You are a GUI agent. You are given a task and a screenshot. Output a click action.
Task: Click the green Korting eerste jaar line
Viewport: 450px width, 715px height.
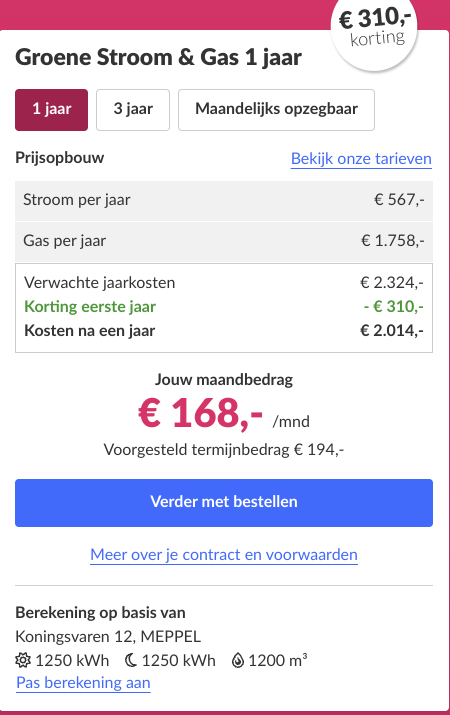(224, 306)
